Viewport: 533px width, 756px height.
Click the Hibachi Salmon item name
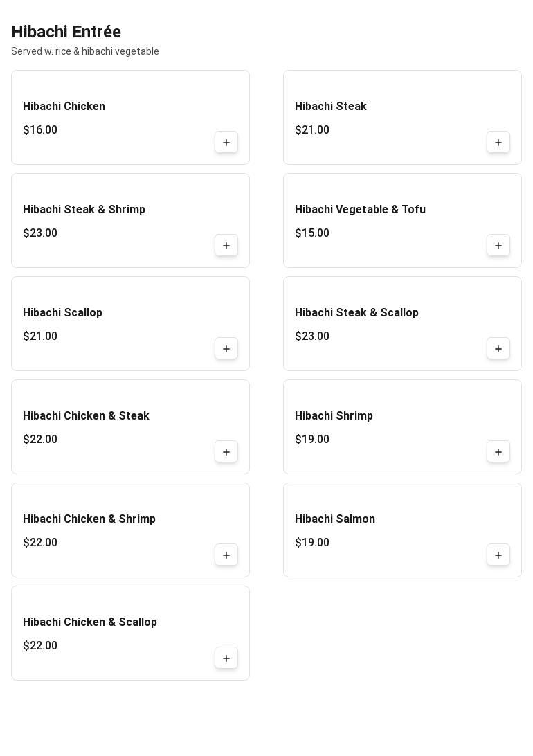click(x=334, y=519)
